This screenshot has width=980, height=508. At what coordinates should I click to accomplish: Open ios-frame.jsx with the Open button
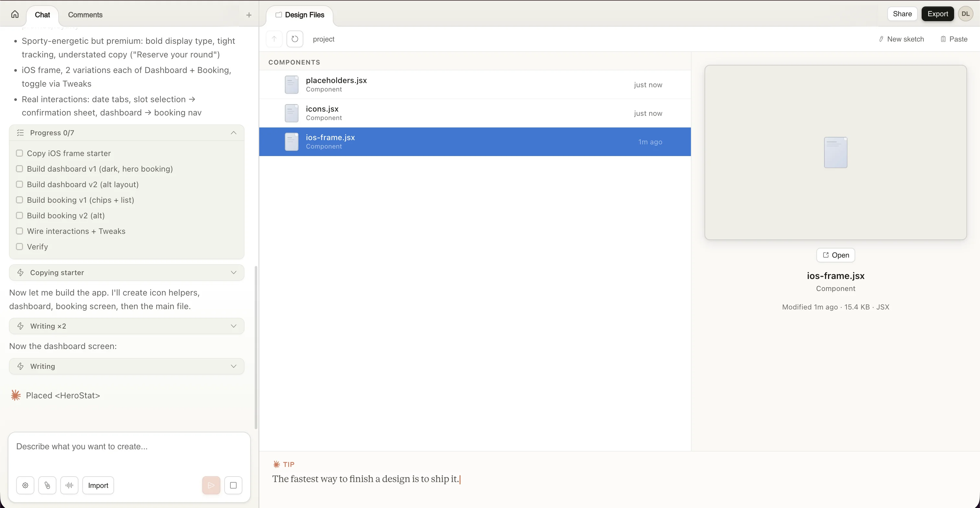coord(835,255)
